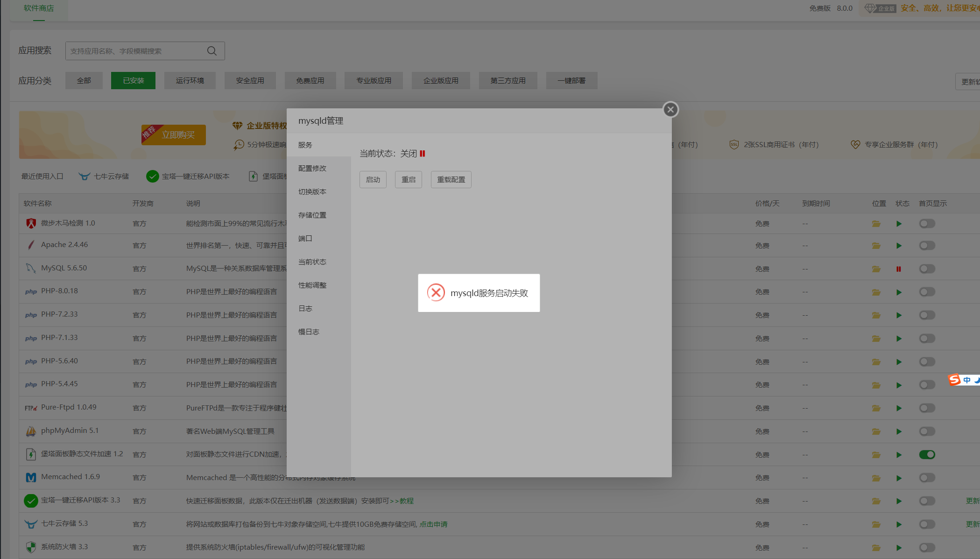Image resolution: width=980 pixels, height=559 pixels.
Task: Click the search magnifier icon
Action: [212, 51]
